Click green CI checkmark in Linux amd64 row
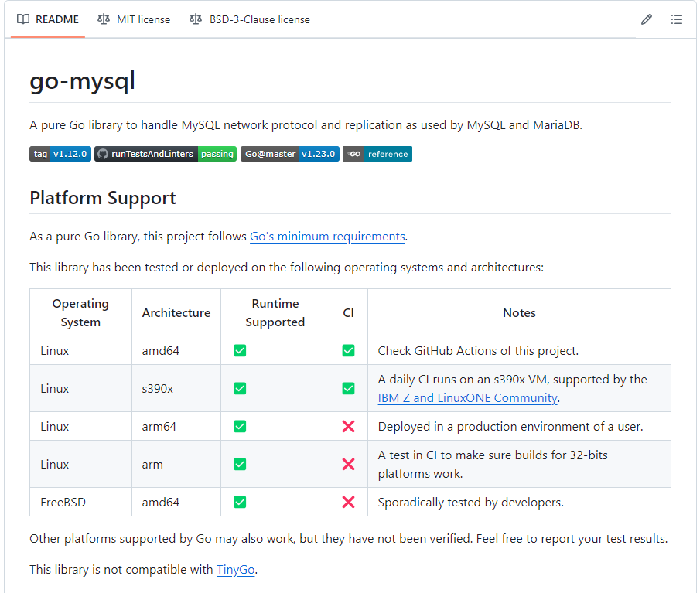700x593 pixels. point(348,351)
